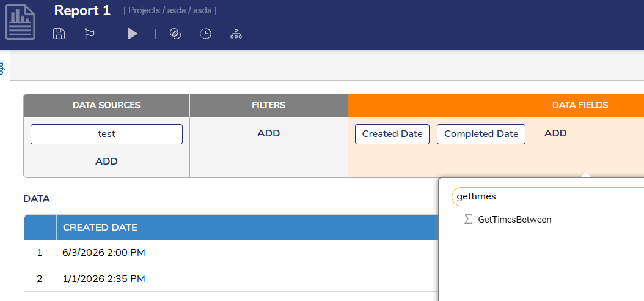Screen dimensions: 644x301
Task: Click the DATA SOURCES header
Action: [106, 105]
